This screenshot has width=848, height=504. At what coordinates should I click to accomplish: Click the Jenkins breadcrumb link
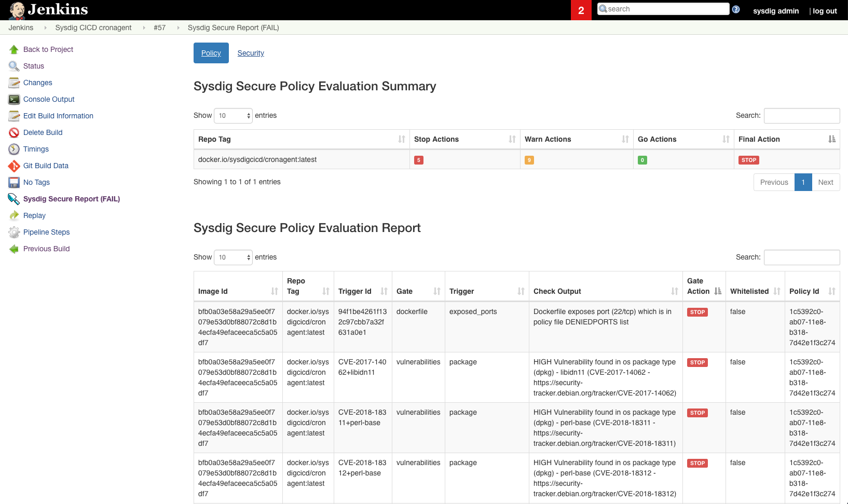point(21,28)
